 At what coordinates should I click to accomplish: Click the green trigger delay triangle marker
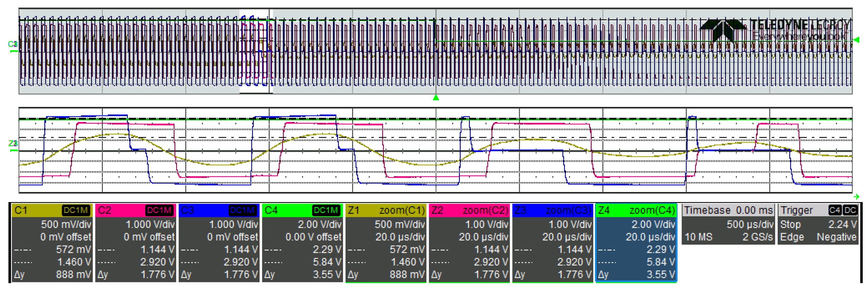tap(436, 98)
